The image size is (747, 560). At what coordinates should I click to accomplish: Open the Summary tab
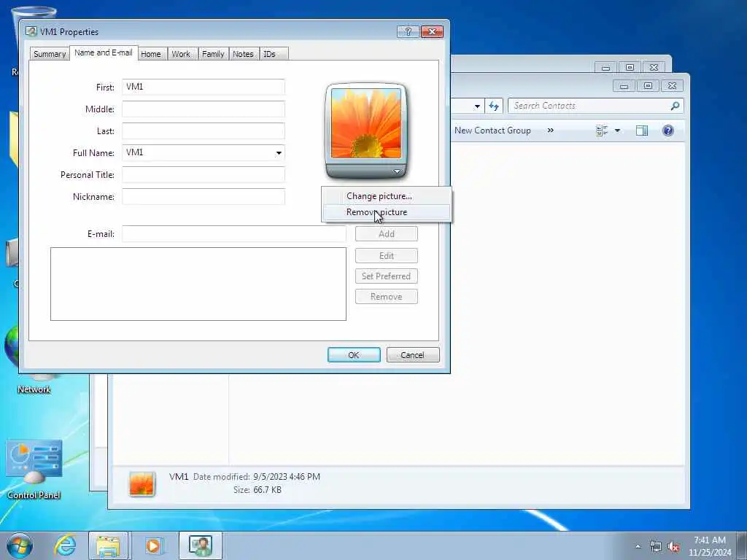[x=50, y=54]
